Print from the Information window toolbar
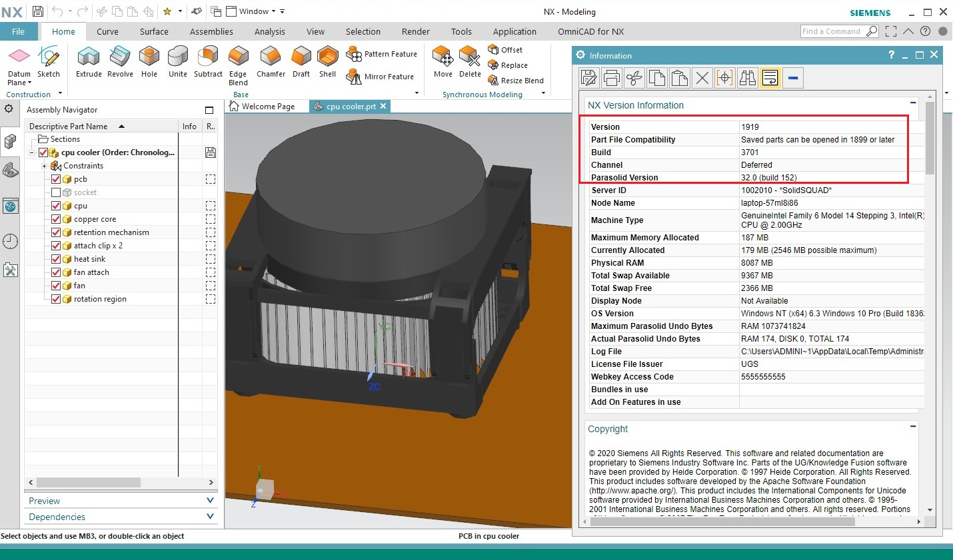This screenshot has height=560, width=953. click(x=612, y=78)
